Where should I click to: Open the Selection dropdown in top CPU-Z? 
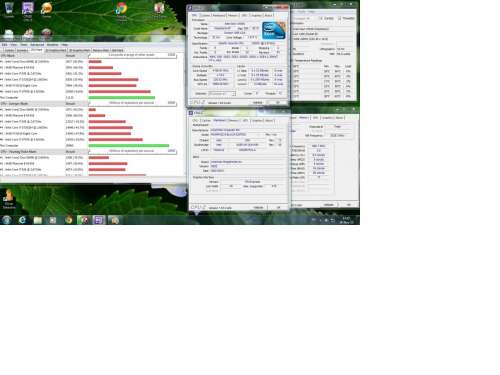222,93
